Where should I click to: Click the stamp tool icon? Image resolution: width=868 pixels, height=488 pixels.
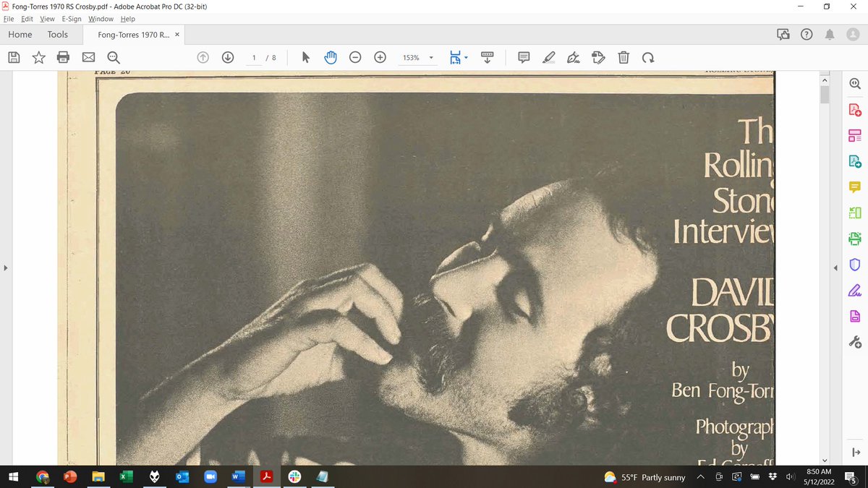[598, 57]
